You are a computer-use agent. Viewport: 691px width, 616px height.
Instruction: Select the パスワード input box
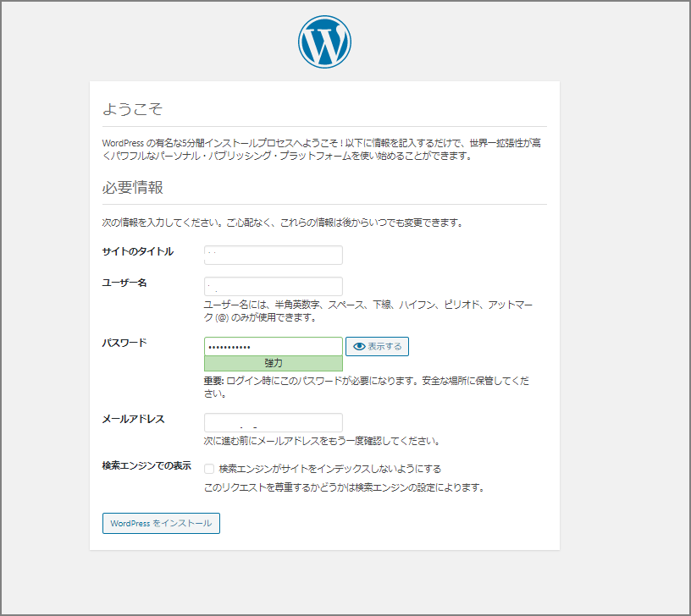point(273,346)
